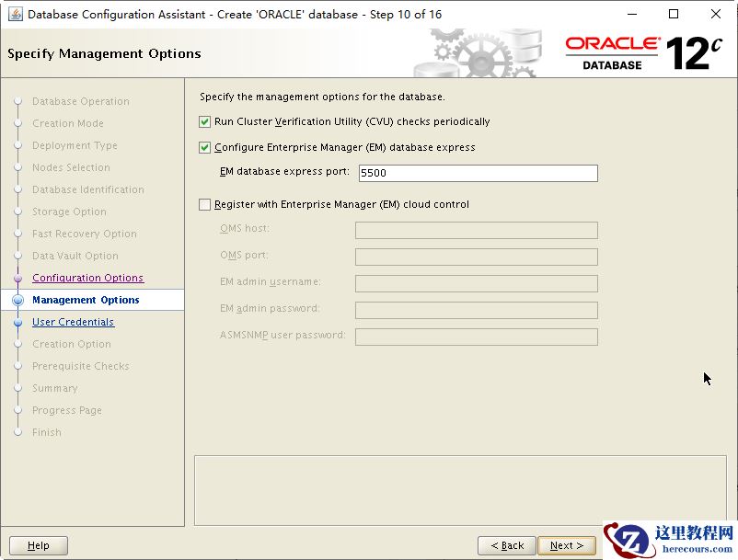
Task: Click the Java icon in the title bar
Action: click(x=15, y=14)
